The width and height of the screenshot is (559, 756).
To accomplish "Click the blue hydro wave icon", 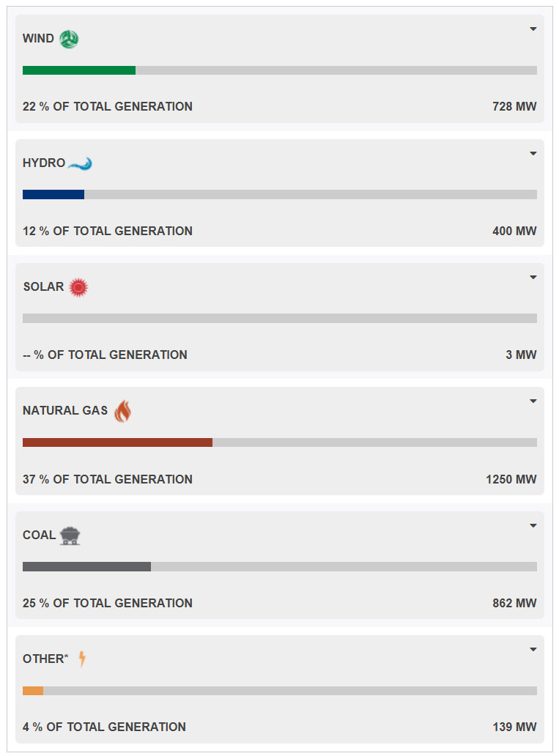I will coord(80,164).
